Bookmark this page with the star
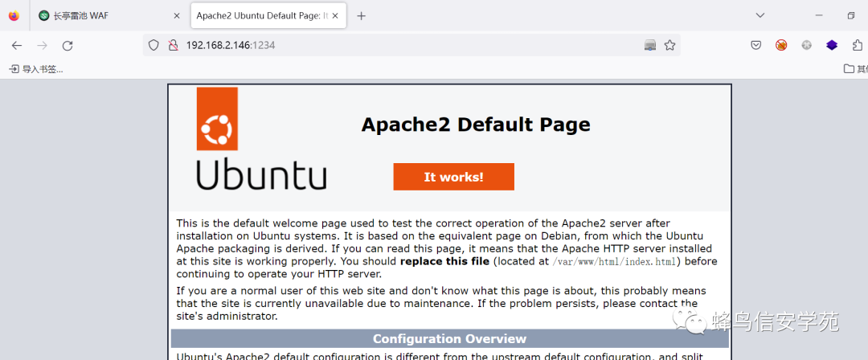 pos(669,46)
